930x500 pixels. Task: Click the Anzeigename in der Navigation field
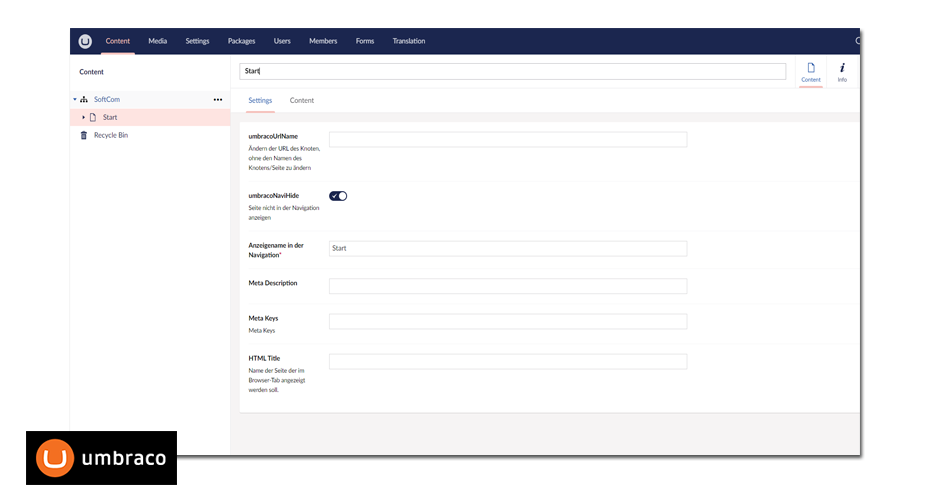(508, 249)
